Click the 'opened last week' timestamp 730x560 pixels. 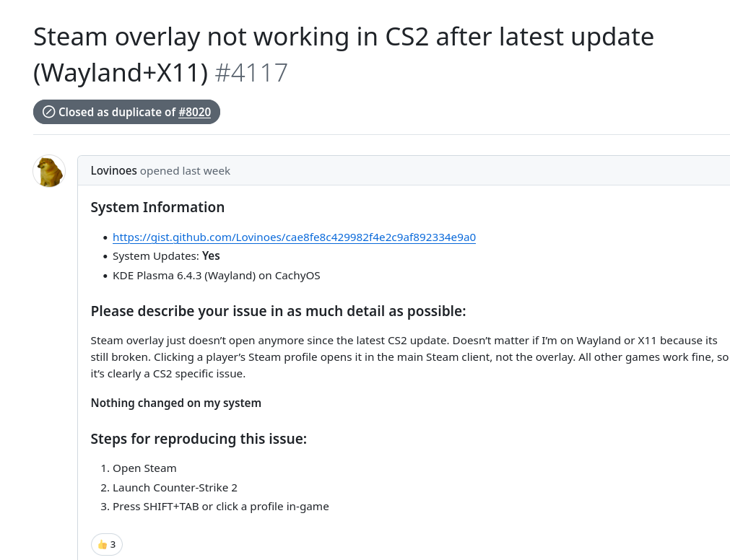[185, 171]
